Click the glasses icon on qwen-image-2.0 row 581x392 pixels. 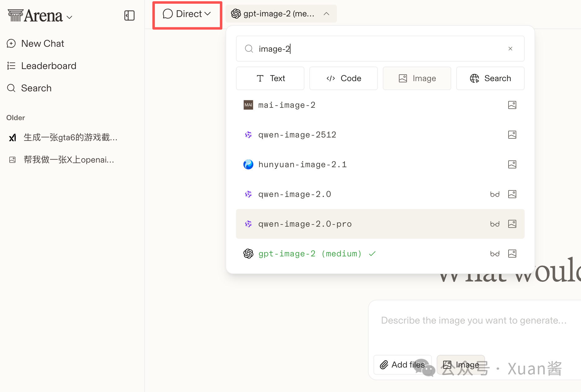coord(495,194)
